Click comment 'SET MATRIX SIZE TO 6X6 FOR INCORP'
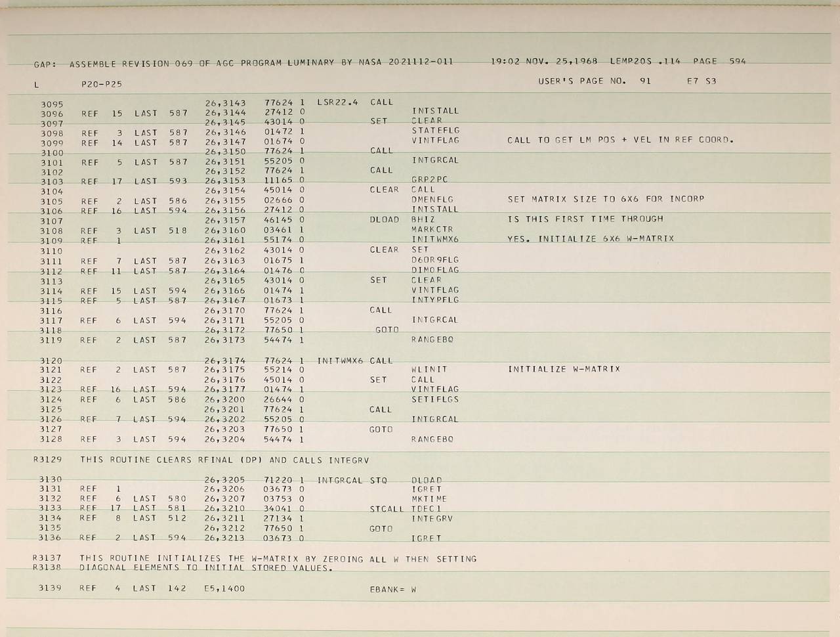 click(606, 199)
